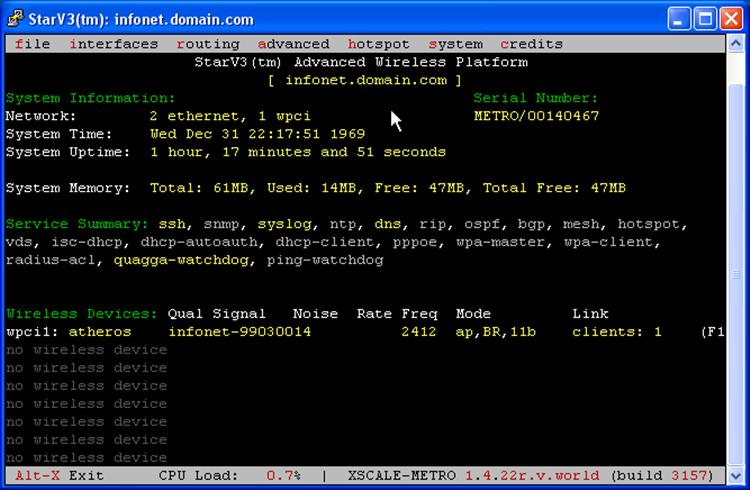Click the bgp service entry
The image size is (750, 490).
pyautogui.click(x=531, y=224)
